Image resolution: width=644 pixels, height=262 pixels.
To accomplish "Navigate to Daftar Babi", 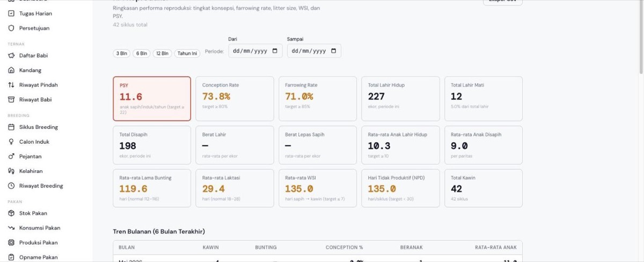I will tap(33, 55).
